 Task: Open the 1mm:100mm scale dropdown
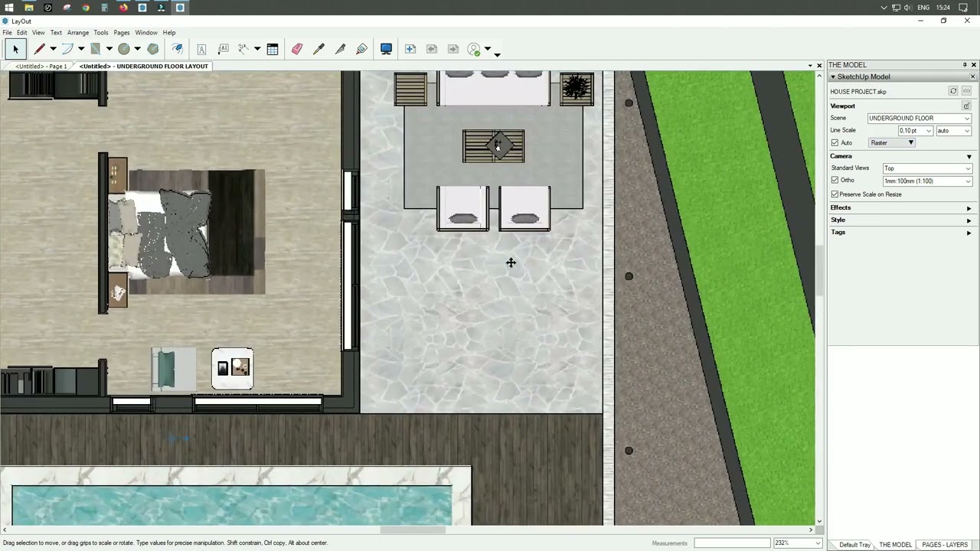click(x=926, y=181)
